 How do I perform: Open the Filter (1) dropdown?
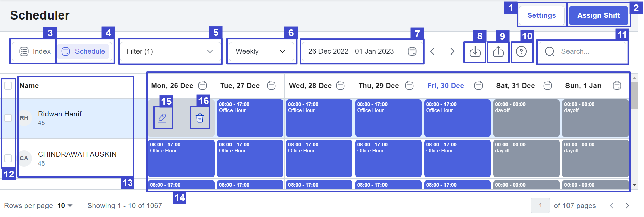point(170,51)
